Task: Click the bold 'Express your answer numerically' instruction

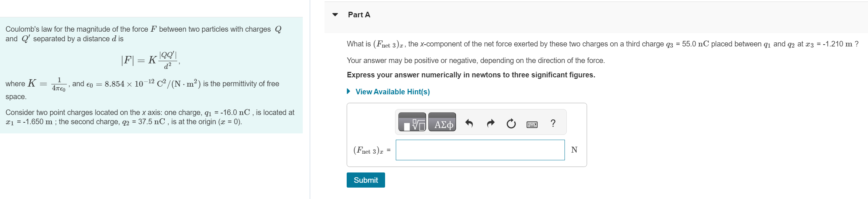Action: tap(471, 75)
